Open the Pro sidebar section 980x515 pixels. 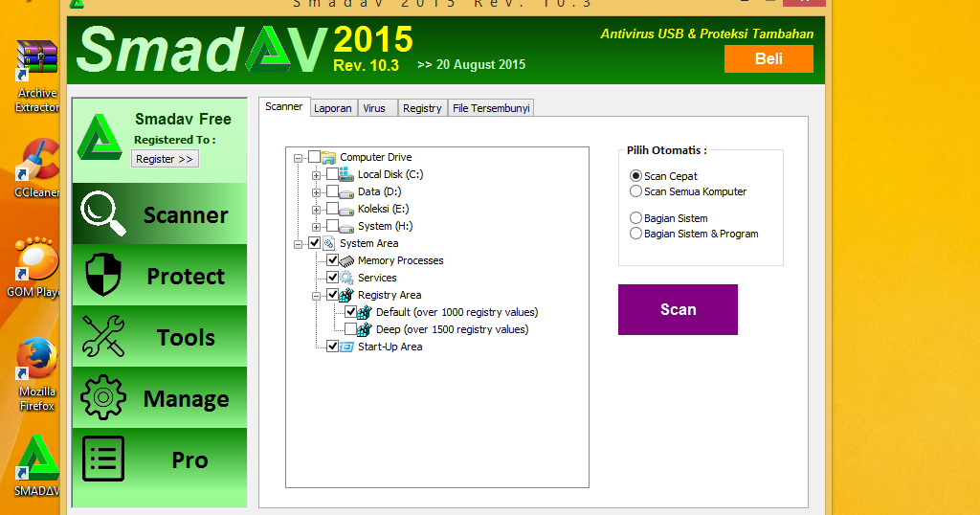(x=160, y=459)
